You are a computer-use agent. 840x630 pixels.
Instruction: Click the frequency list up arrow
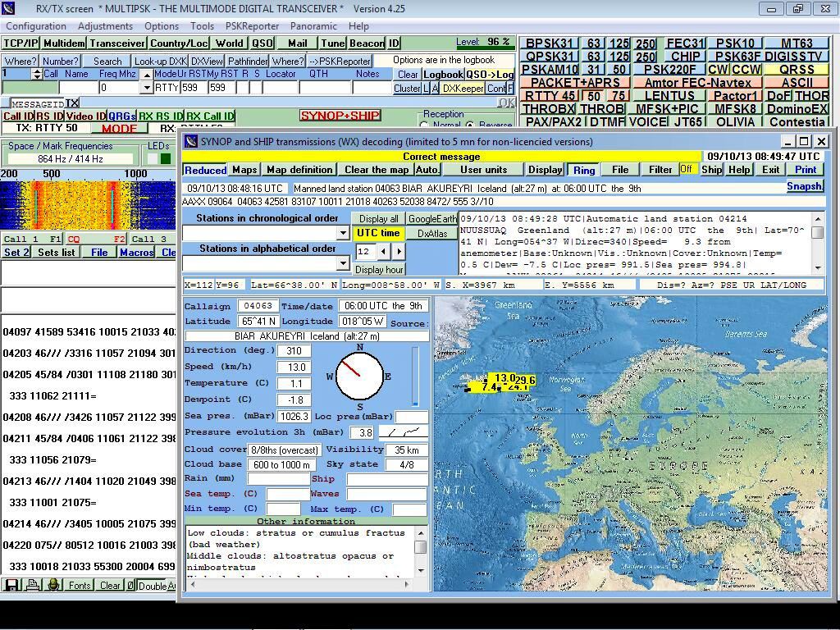pyautogui.click(x=147, y=75)
